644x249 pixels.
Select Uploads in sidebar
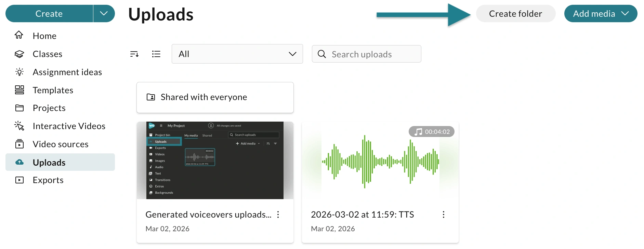coord(60,162)
